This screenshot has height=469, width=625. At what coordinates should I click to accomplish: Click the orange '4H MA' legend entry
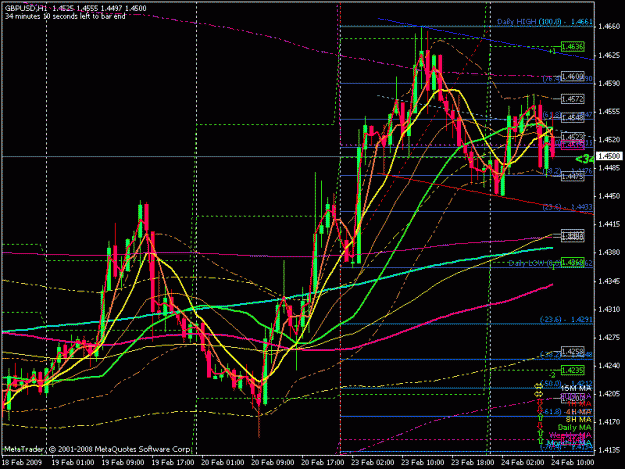coord(579,412)
